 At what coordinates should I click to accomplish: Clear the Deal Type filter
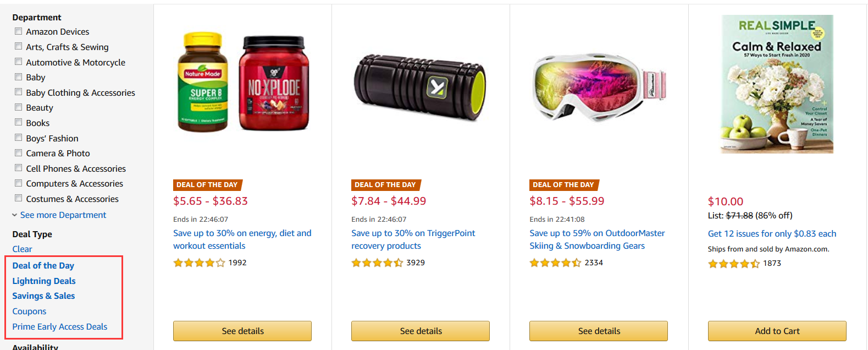22,249
